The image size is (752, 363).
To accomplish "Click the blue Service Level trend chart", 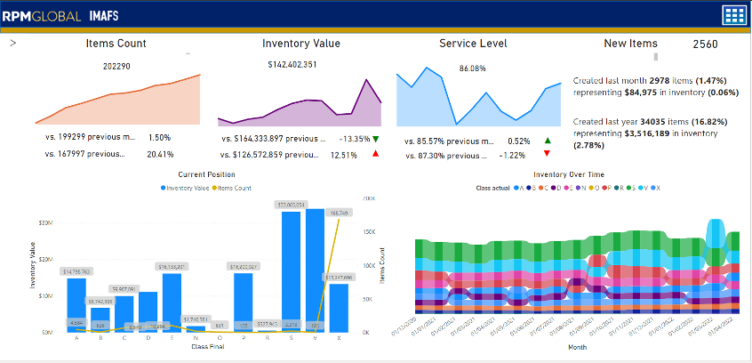I will tap(479, 96).
